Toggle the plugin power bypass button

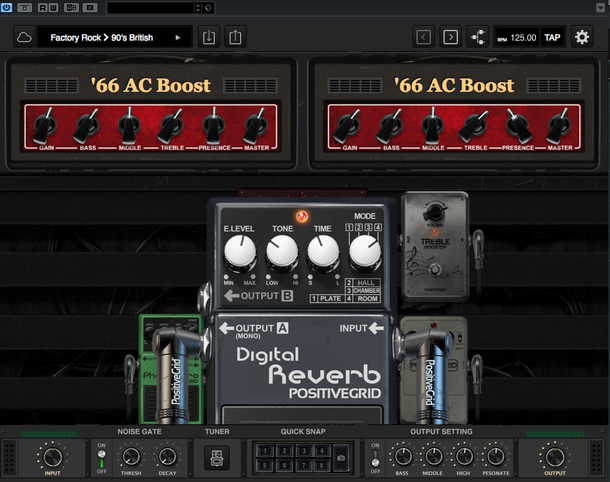pyautogui.click(x=6, y=7)
